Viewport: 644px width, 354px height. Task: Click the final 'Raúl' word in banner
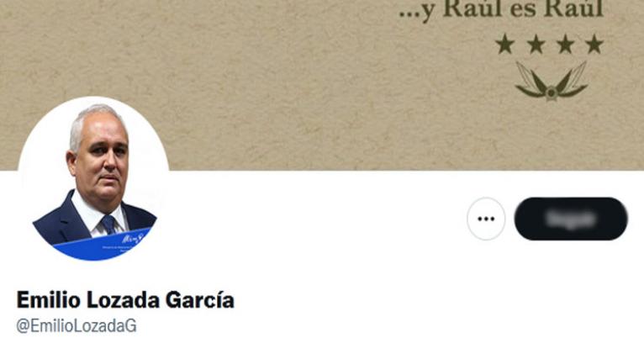coord(574,9)
